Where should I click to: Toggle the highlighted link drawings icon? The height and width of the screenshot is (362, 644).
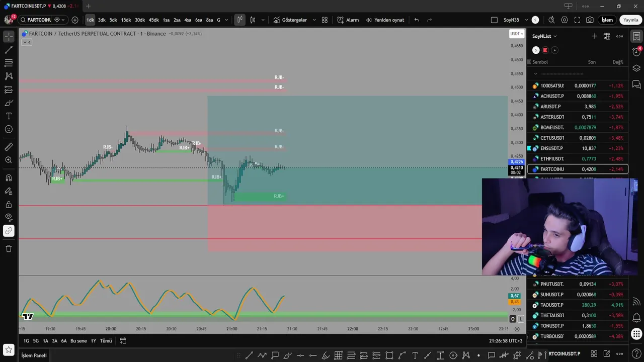9,231
